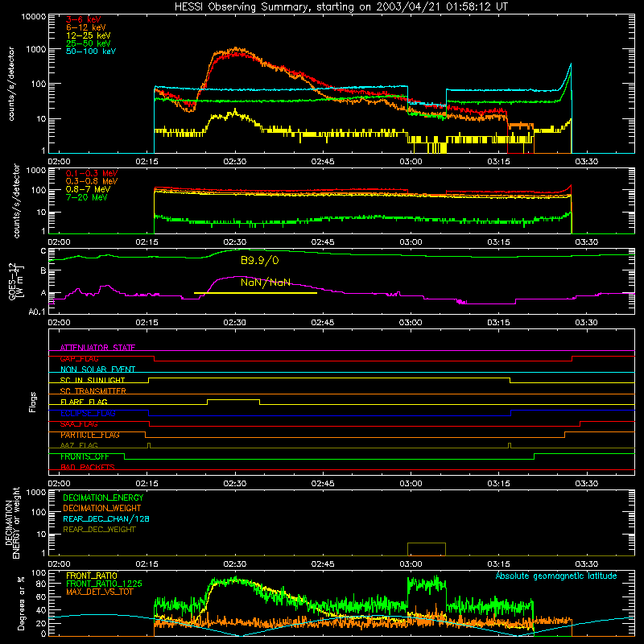Click the DECIMATION ENERGY or weight axis label
The image size is (644, 644).
(12, 522)
